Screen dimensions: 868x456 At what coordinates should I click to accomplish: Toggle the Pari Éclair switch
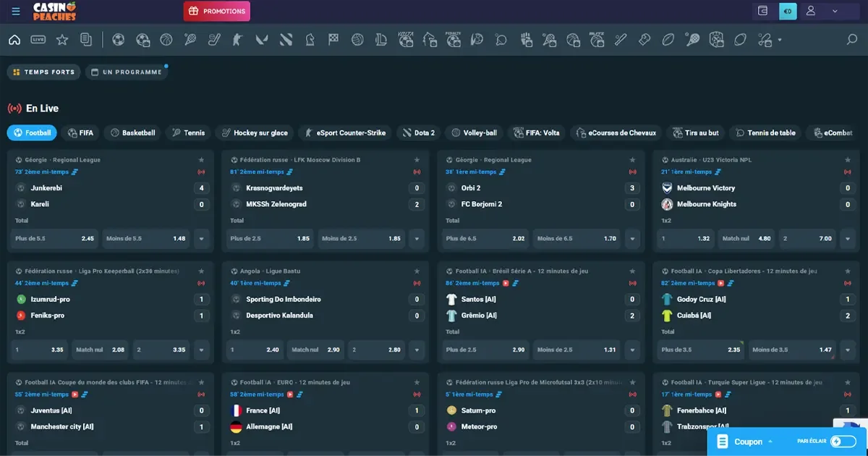[843, 441]
